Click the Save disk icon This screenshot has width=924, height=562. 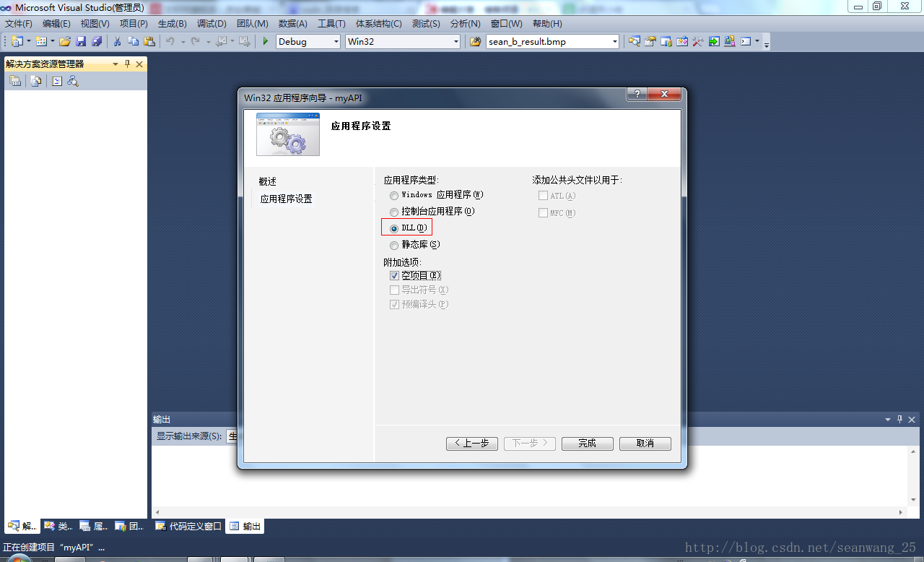click(x=81, y=41)
